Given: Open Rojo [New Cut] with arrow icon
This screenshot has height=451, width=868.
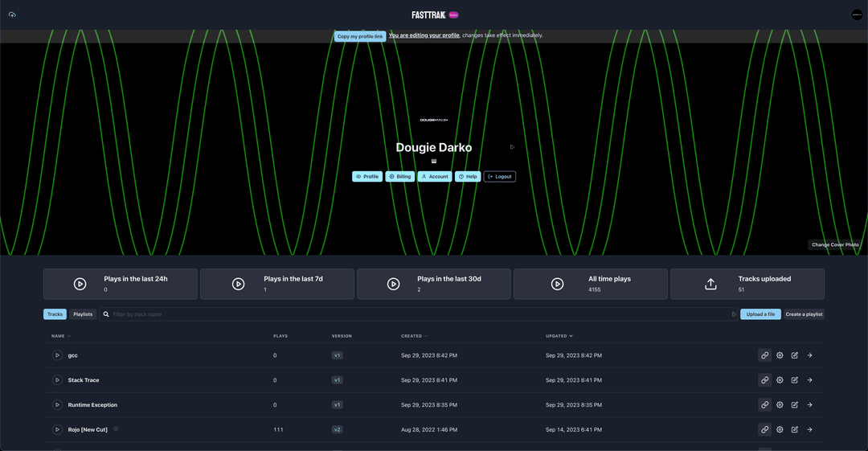Looking at the screenshot, I should tap(809, 430).
